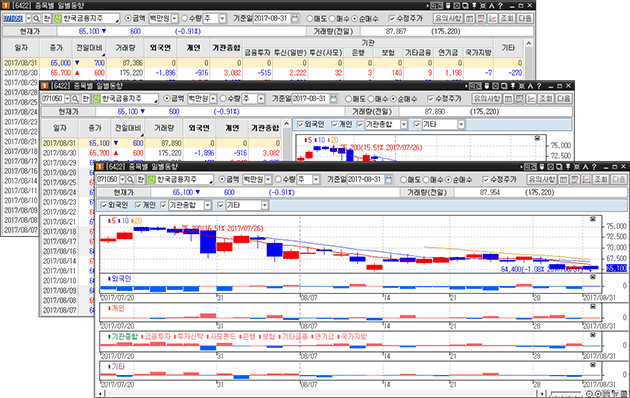Open calendar picker in frontmost window

pyautogui.click(x=389, y=180)
